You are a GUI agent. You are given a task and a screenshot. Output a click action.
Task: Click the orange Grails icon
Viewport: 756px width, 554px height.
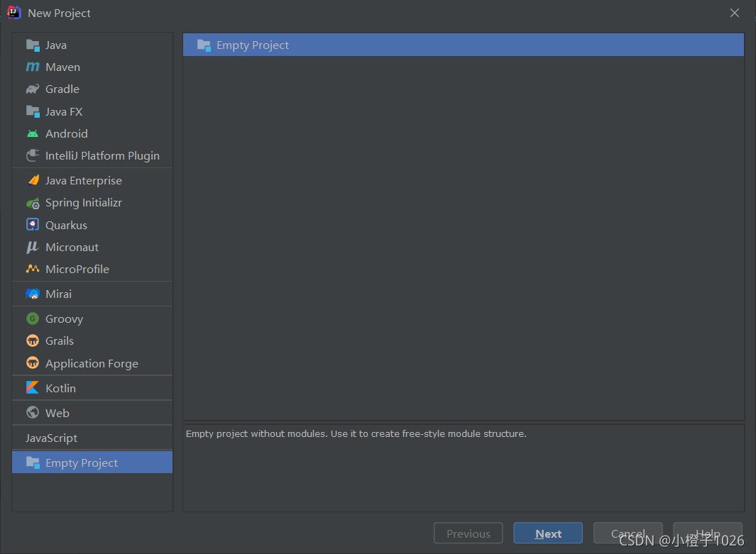[x=33, y=340]
